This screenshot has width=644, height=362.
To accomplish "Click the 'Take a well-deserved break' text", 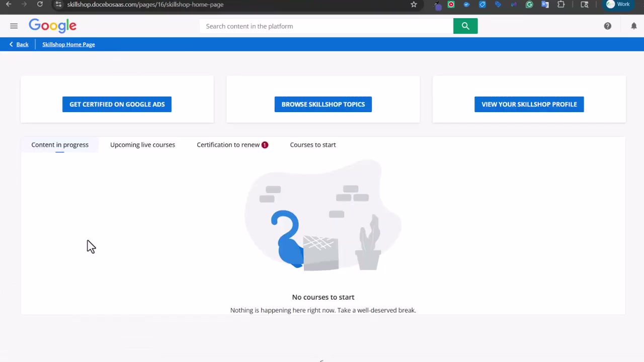I will pyautogui.click(x=376, y=310).
